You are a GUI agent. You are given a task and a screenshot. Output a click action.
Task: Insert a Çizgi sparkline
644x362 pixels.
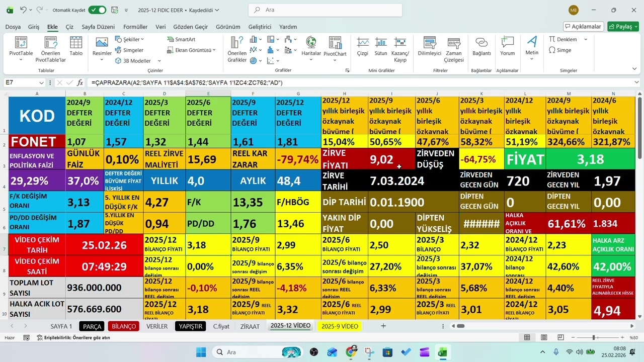tap(363, 45)
